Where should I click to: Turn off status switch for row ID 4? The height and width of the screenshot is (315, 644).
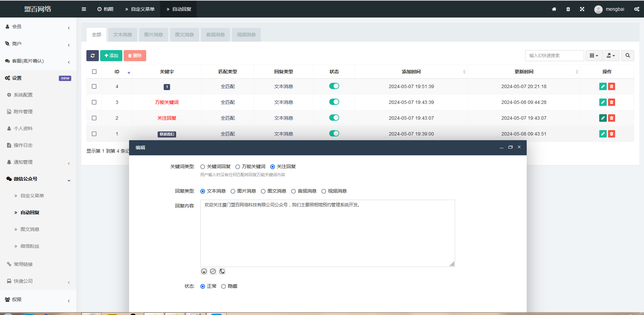(334, 86)
